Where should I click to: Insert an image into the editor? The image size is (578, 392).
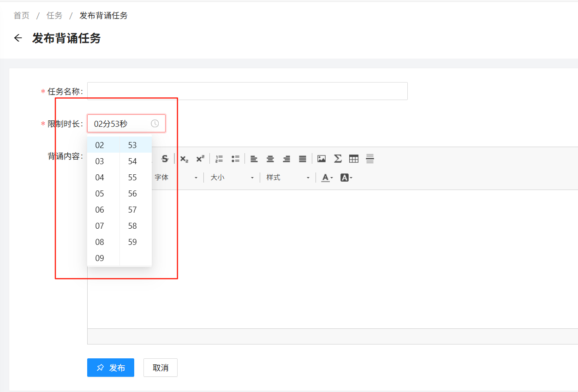[322, 159]
